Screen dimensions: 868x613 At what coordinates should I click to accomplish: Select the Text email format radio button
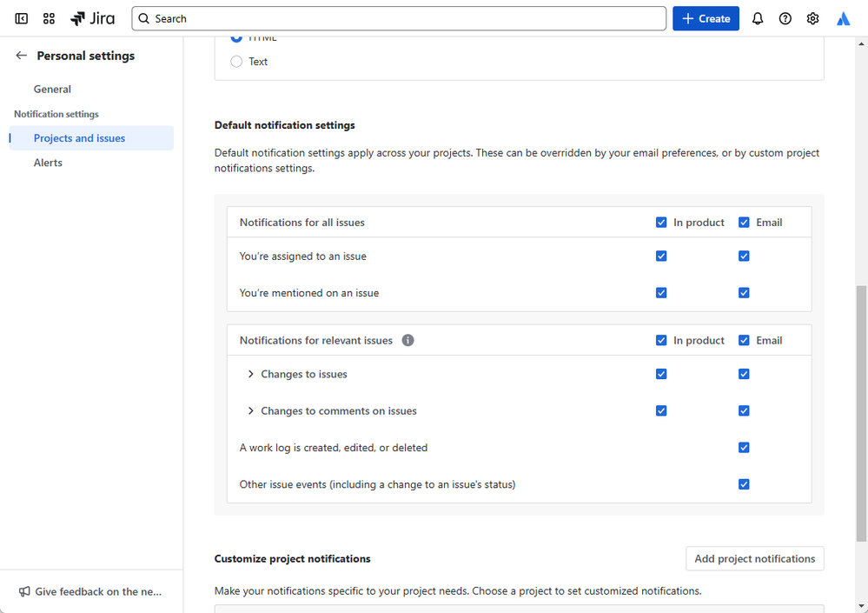pos(236,62)
